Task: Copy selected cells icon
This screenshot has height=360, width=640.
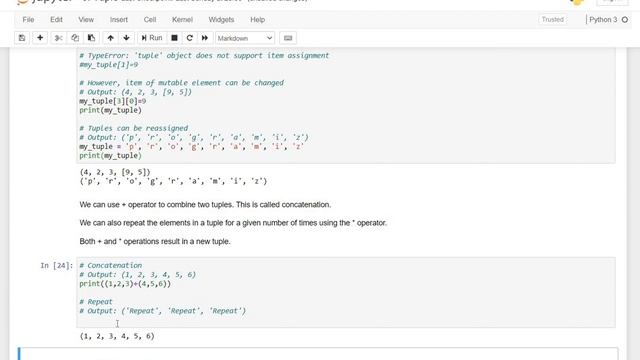Action: (75, 38)
